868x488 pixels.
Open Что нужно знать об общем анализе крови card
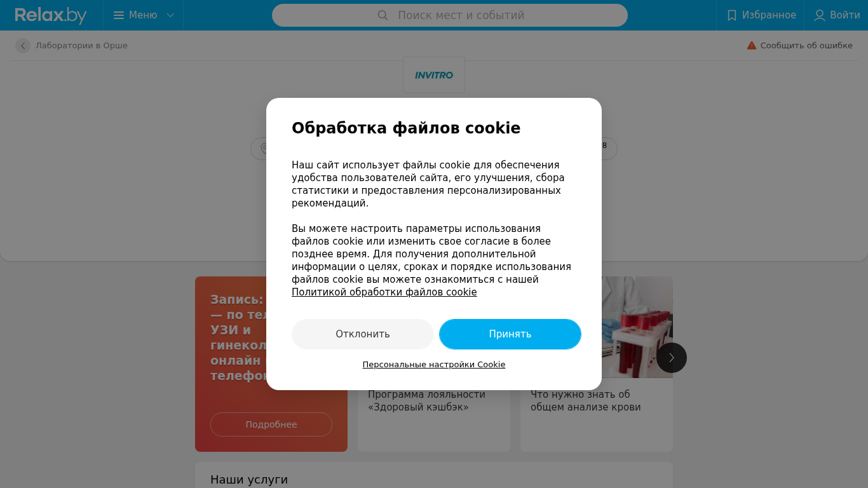click(x=597, y=364)
